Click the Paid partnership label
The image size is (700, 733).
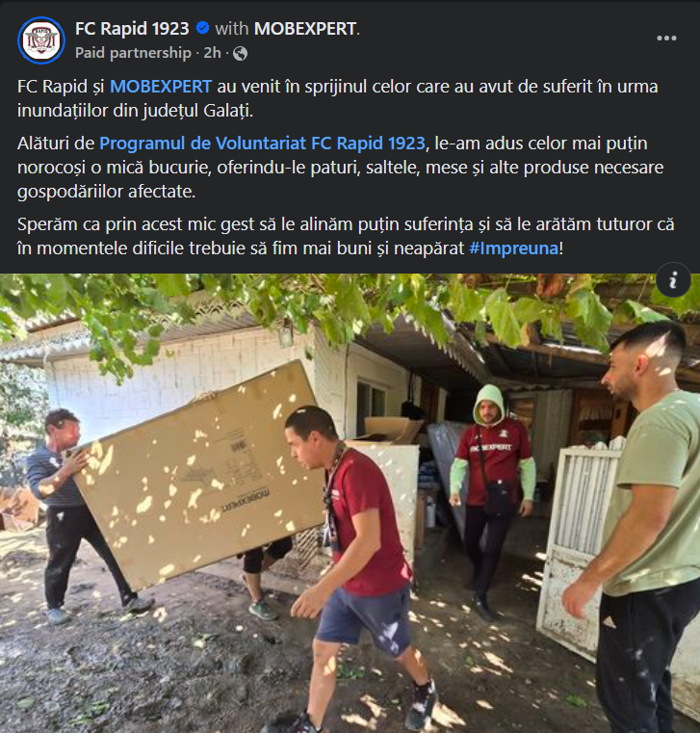click(133, 53)
